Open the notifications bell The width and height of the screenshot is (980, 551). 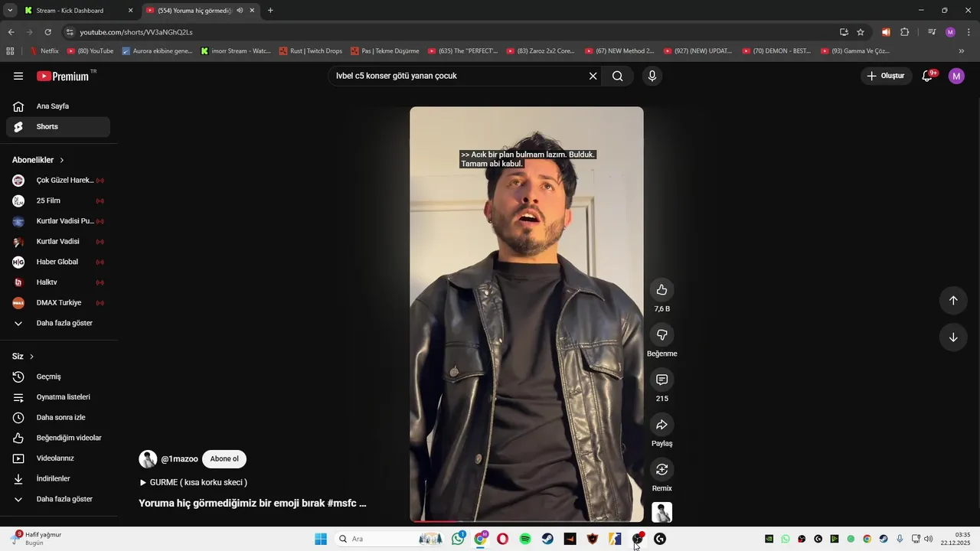tap(928, 76)
